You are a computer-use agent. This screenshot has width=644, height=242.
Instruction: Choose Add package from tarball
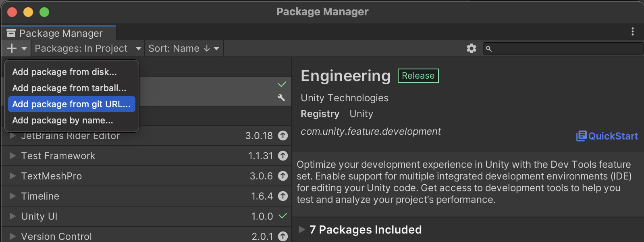click(72, 88)
